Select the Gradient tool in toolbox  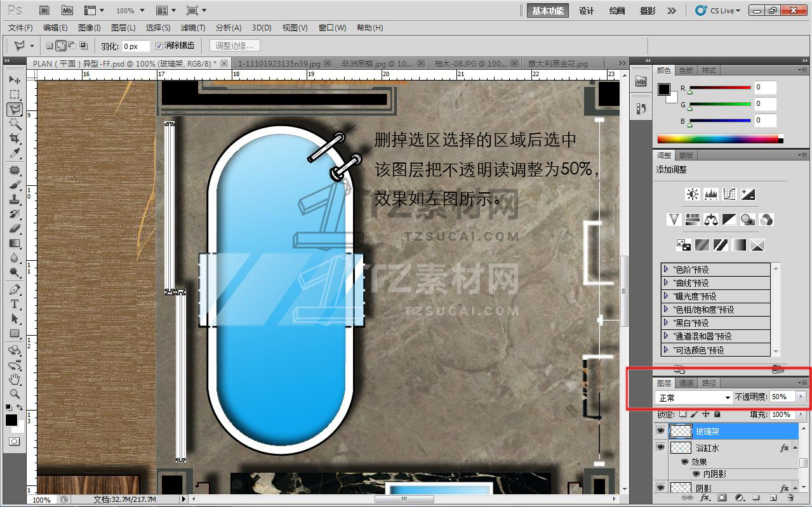click(x=15, y=244)
